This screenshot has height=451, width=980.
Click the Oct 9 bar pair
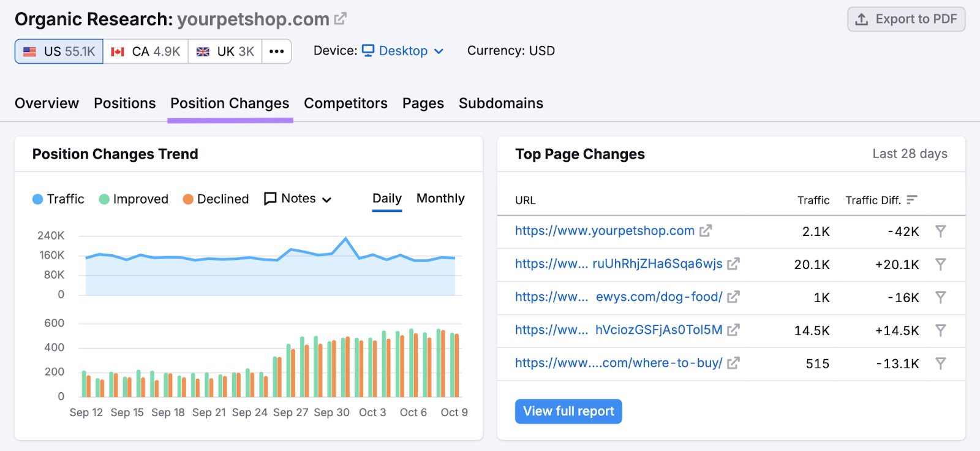(454, 365)
